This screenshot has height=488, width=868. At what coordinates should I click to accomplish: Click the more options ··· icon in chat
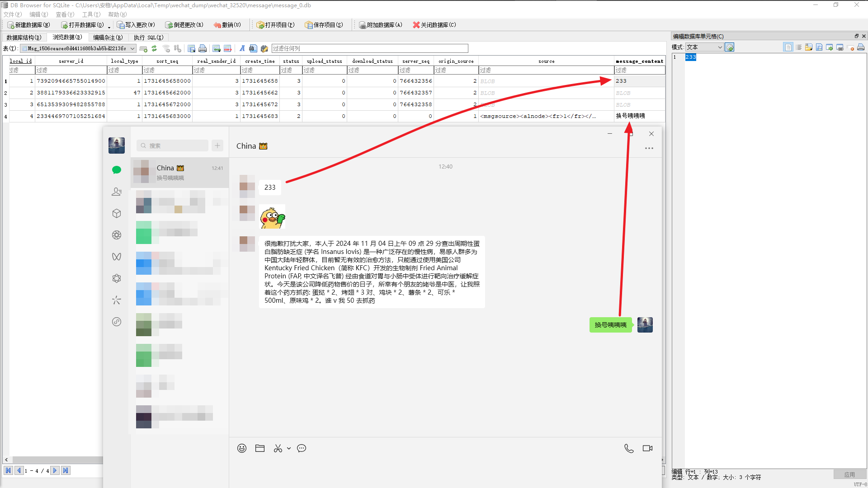pyautogui.click(x=649, y=148)
